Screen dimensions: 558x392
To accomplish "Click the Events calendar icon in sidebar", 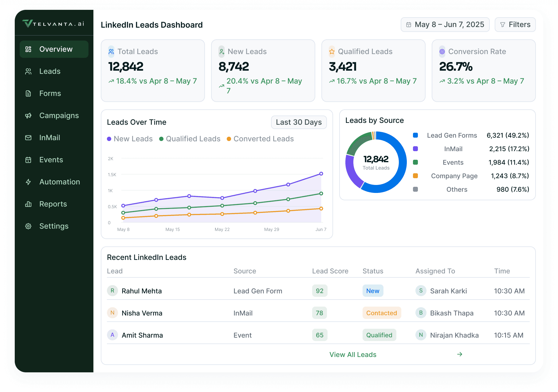I will pos(28,160).
